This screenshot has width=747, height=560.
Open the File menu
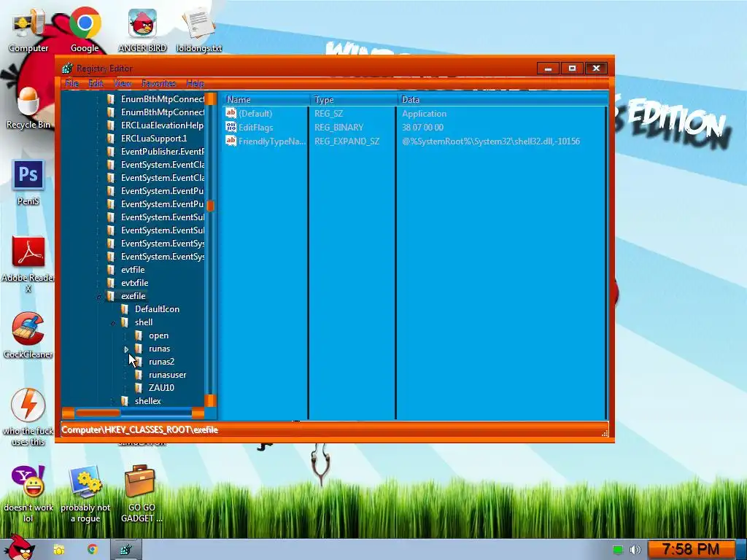click(x=71, y=83)
